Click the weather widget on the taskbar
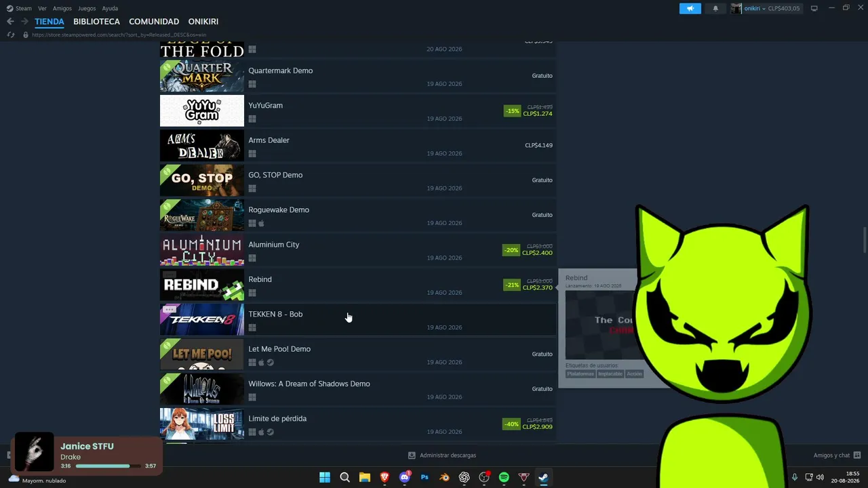Viewport: 868px width, 488px height. 37,479
